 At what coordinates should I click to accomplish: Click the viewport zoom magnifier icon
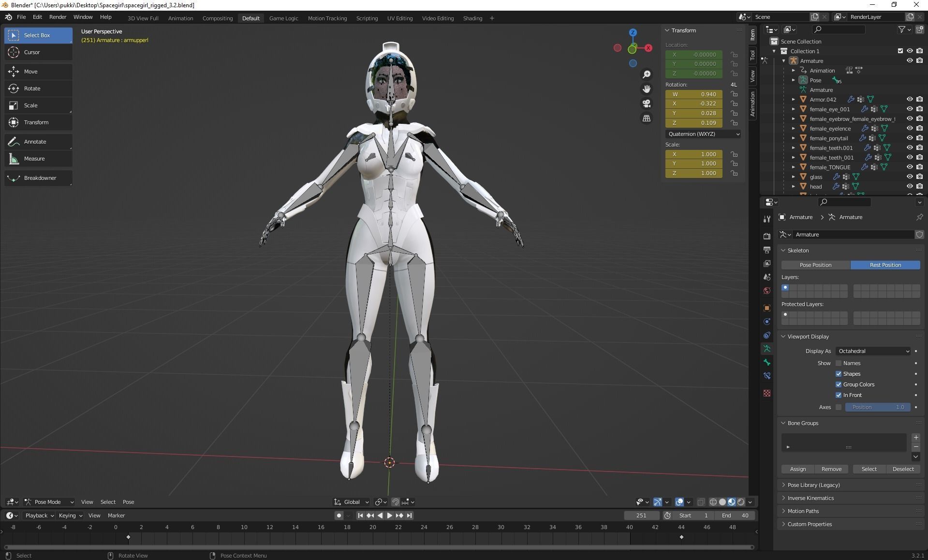coord(647,74)
